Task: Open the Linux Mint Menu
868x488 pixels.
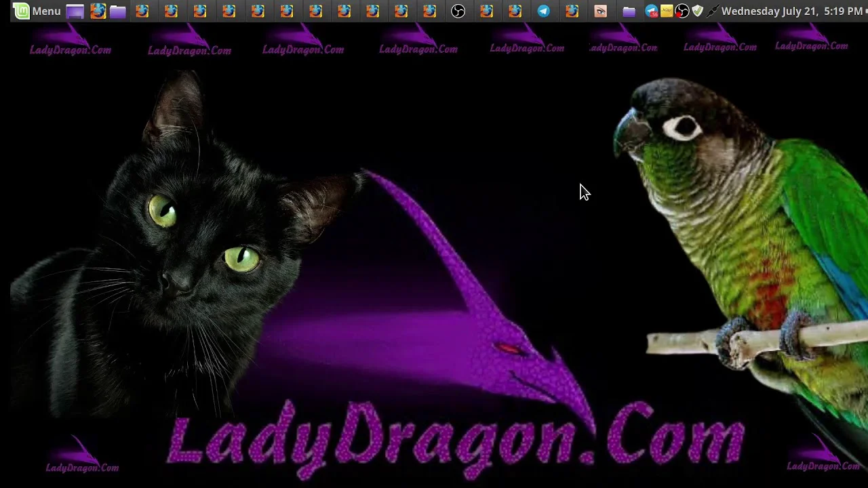Action: coord(37,11)
